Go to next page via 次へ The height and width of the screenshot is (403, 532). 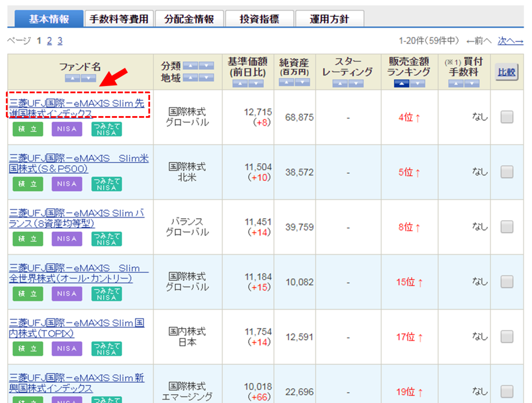tap(510, 41)
